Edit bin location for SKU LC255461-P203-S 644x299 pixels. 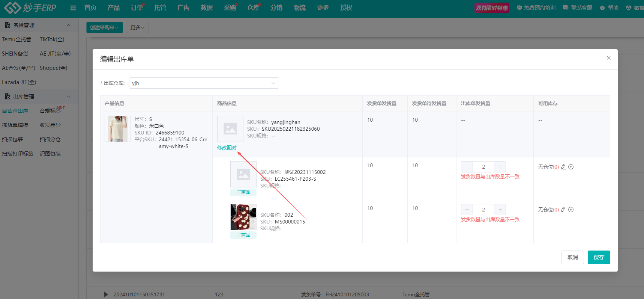tap(563, 167)
